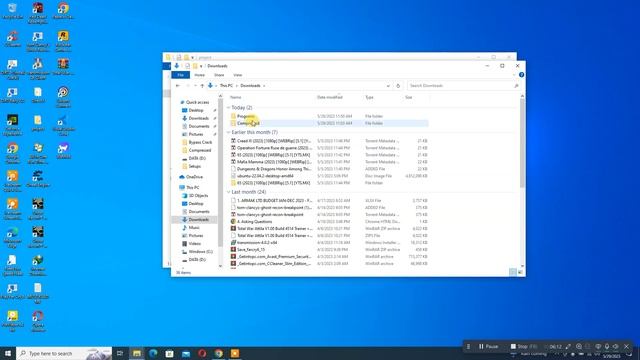Toggle the recorder webcam icon
This screenshot has width=640, height=360.
pos(598,347)
